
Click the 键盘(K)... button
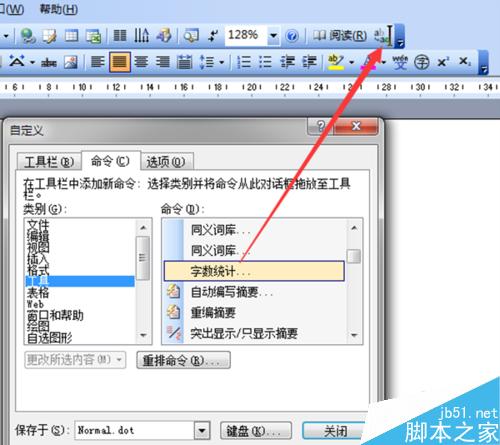point(256,431)
